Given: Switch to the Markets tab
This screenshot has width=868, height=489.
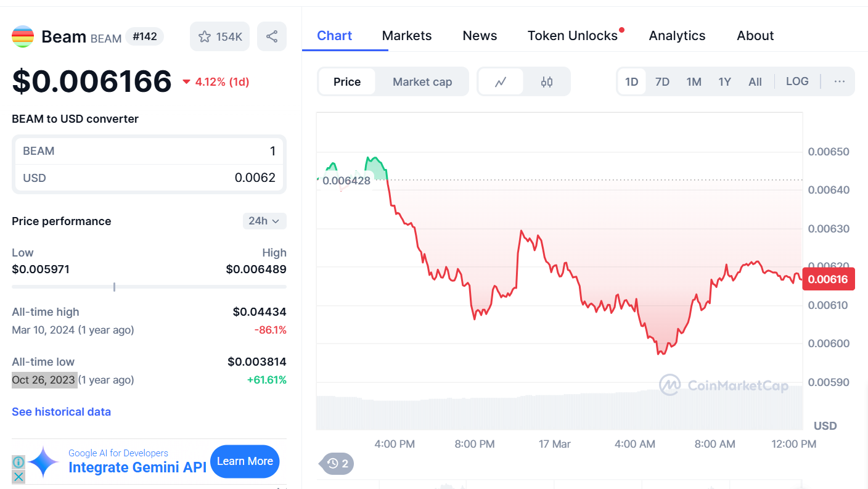Looking at the screenshot, I should 406,35.
